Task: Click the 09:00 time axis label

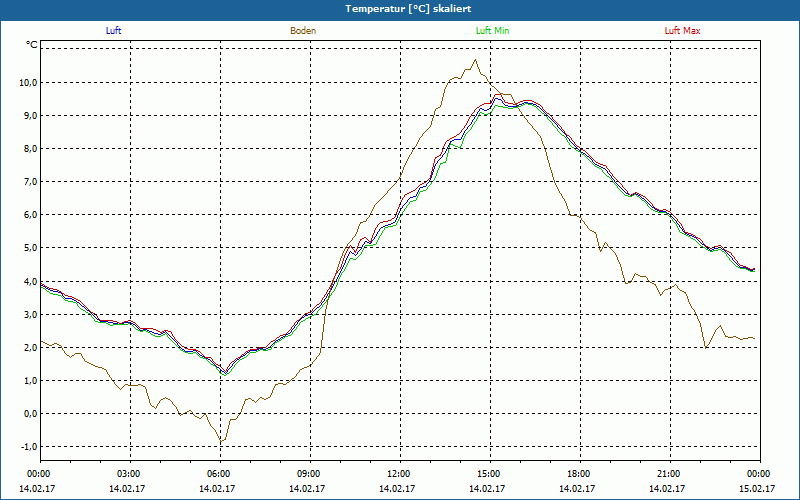Action: [310, 474]
